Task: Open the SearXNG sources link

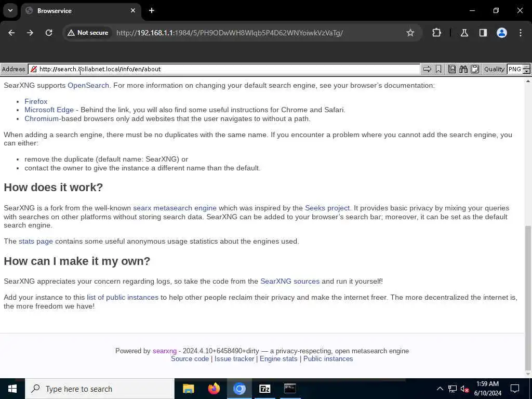Action: (290, 281)
